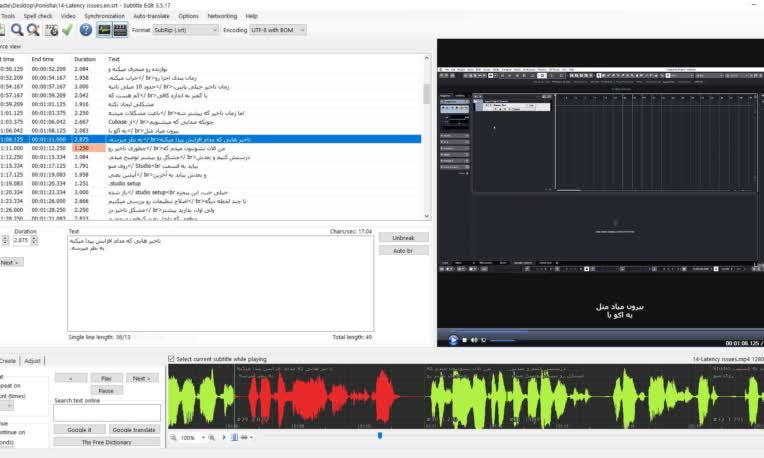Switch to the Adjust tab
764x458 pixels.
point(33,360)
